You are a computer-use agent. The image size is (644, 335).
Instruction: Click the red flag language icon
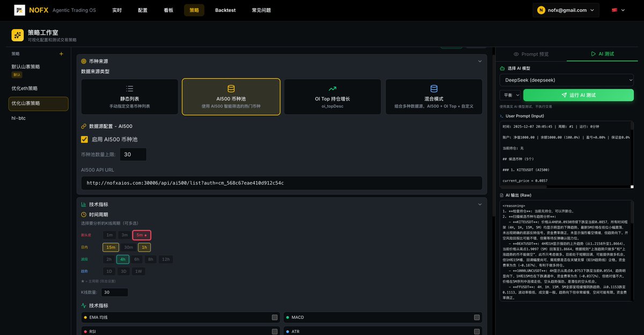(614, 10)
